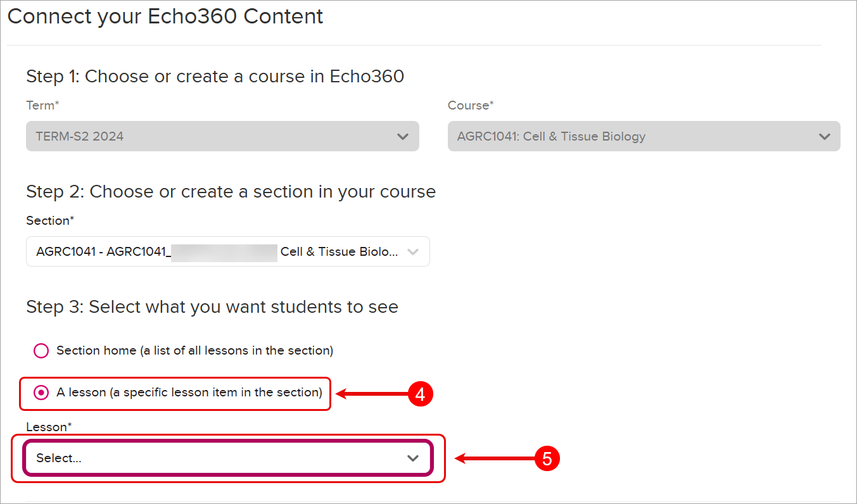This screenshot has width=857, height=504.
Task: Click the Step 3 heading text
Action: (x=212, y=307)
